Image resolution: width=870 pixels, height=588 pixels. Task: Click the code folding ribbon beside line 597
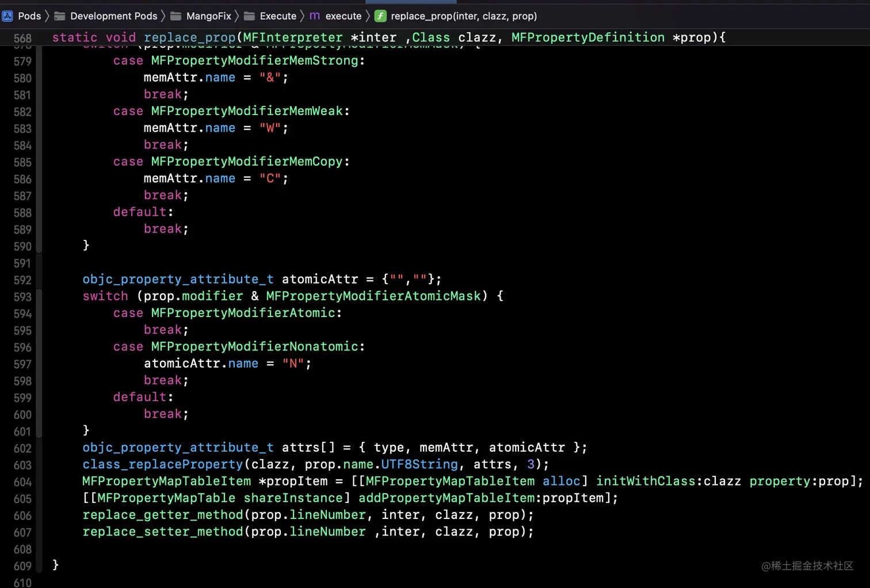point(39,364)
